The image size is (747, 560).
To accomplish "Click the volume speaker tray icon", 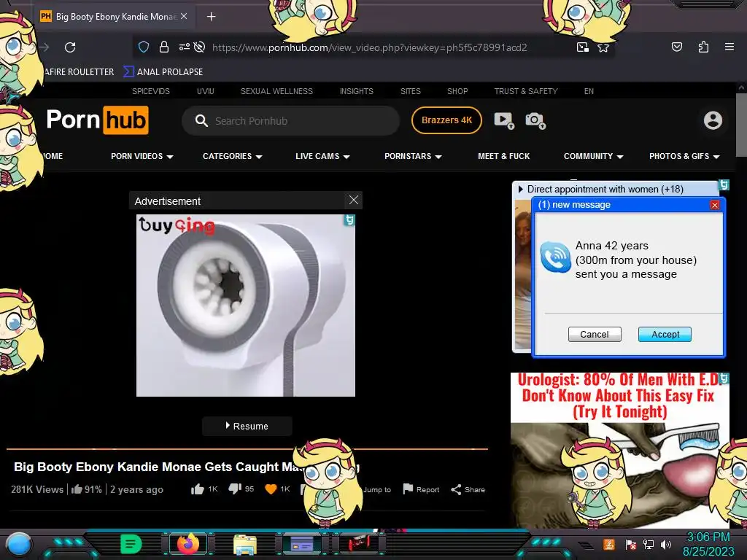I will 665,544.
